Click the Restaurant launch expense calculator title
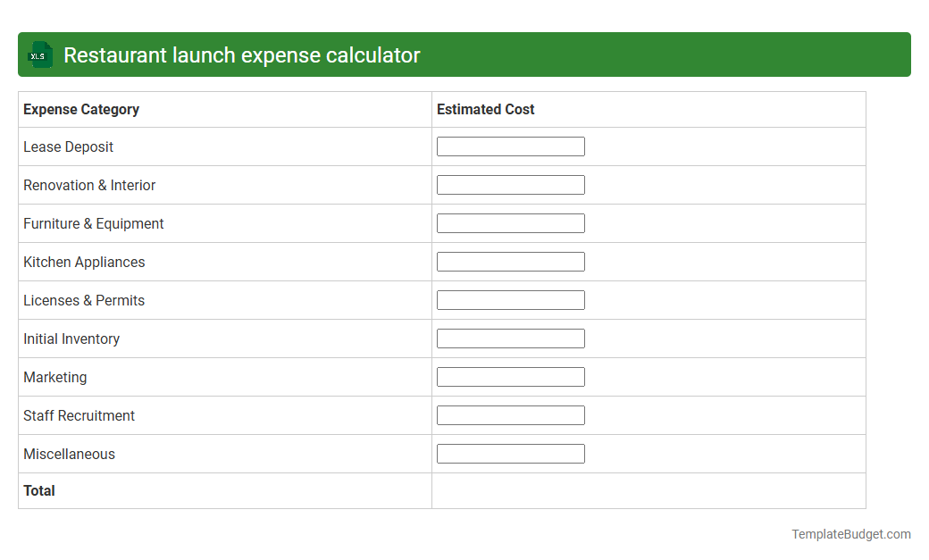Image resolution: width=929 pixels, height=560 pixels. pos(241,54)
